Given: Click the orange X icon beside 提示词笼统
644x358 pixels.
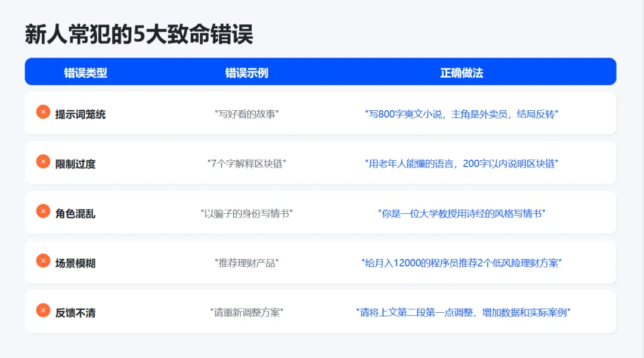Looking at the screenshot, I should click(43, 112).
